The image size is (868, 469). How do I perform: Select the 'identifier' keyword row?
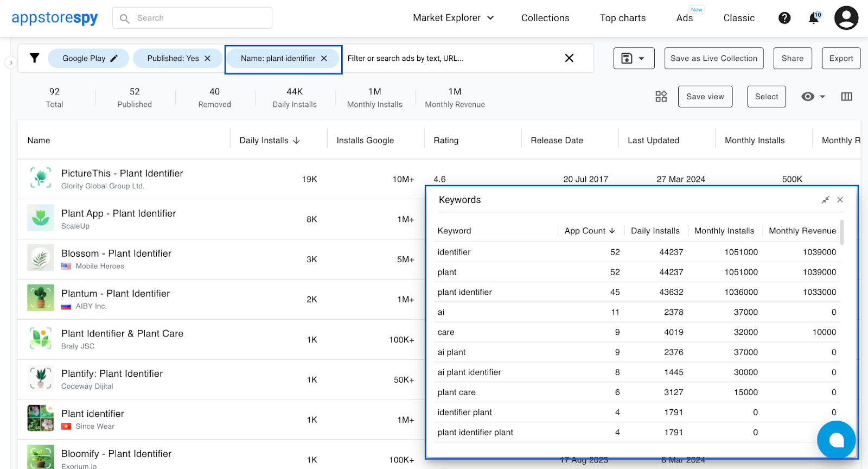[x=637, y=252]
